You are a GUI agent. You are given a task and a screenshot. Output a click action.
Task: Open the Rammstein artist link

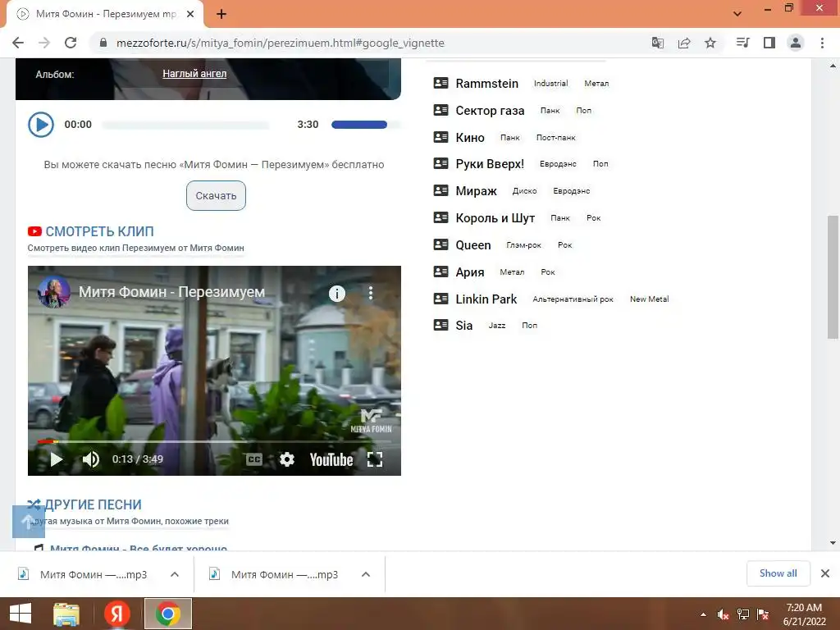point(487,84)
